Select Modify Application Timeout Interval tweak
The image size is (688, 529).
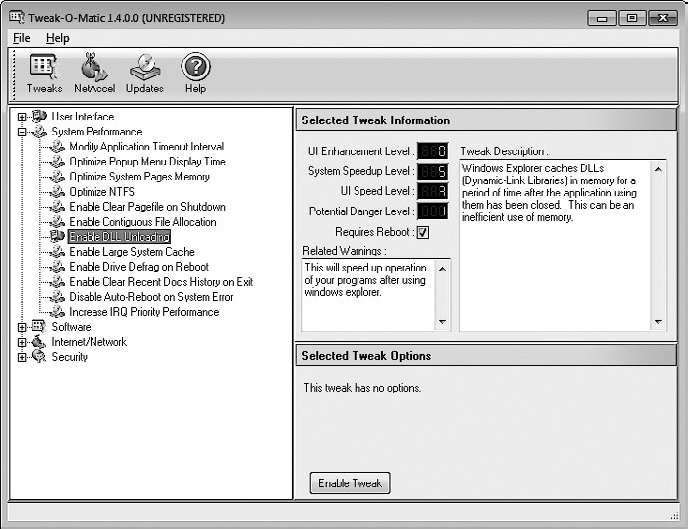coord(147,147)
